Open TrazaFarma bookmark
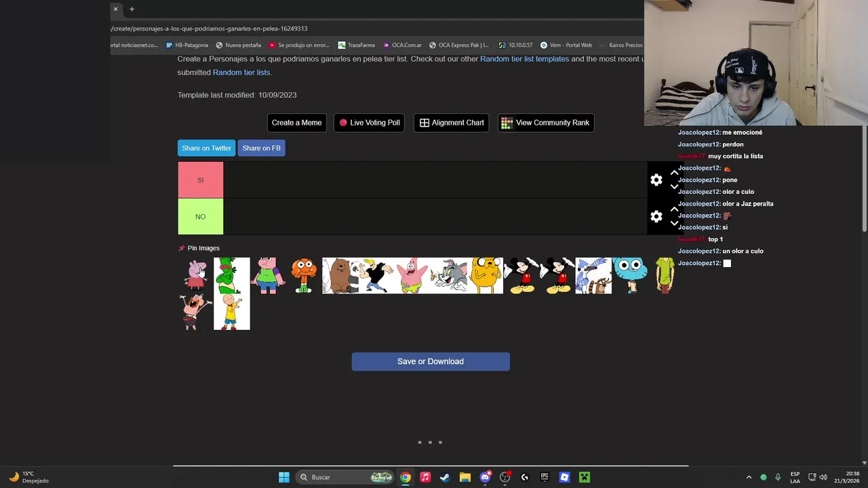This screenshot has height=488, width=868. [357, 45]
